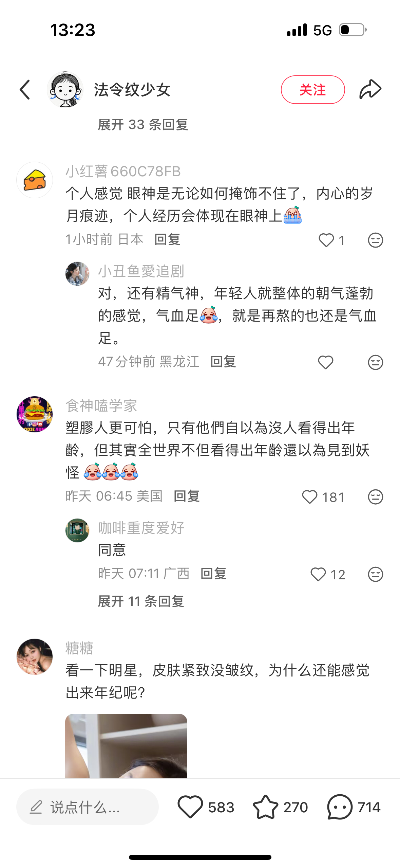Tap the back arrow icon
Screen dimensions: 400x868
[x=25, y=90]
